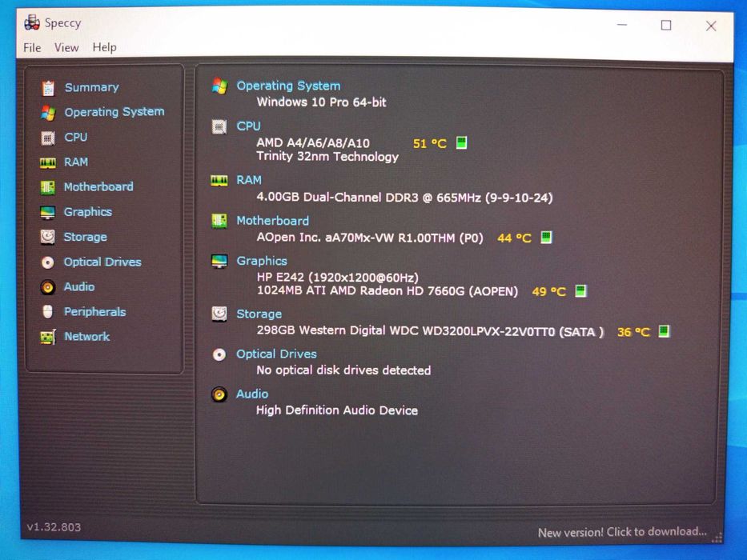Click the CPU heading link in summary
The image size is (747, 560).
coord(249,126)
